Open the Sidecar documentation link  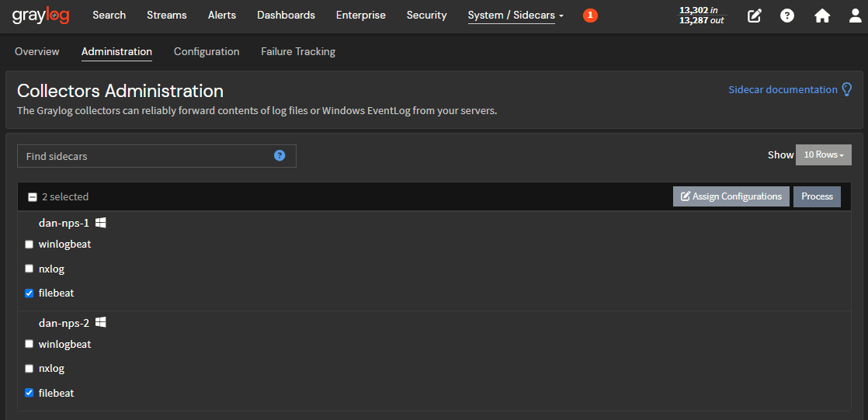coord(783,89)
